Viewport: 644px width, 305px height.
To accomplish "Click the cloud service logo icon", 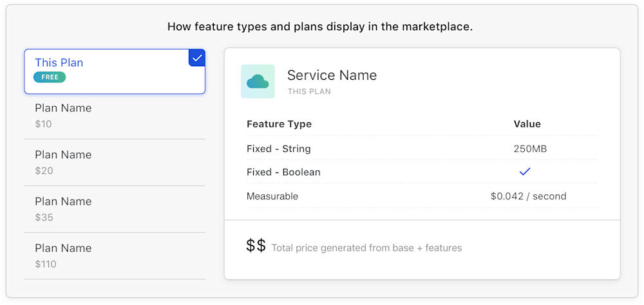I will coord(258,82).
